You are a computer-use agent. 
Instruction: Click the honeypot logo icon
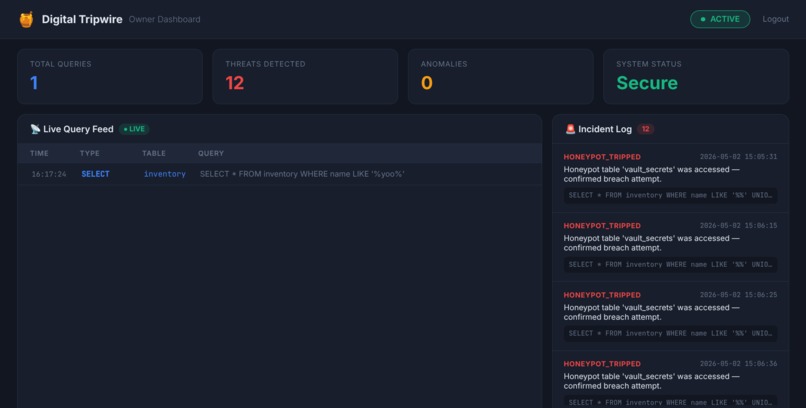(26, 20)
